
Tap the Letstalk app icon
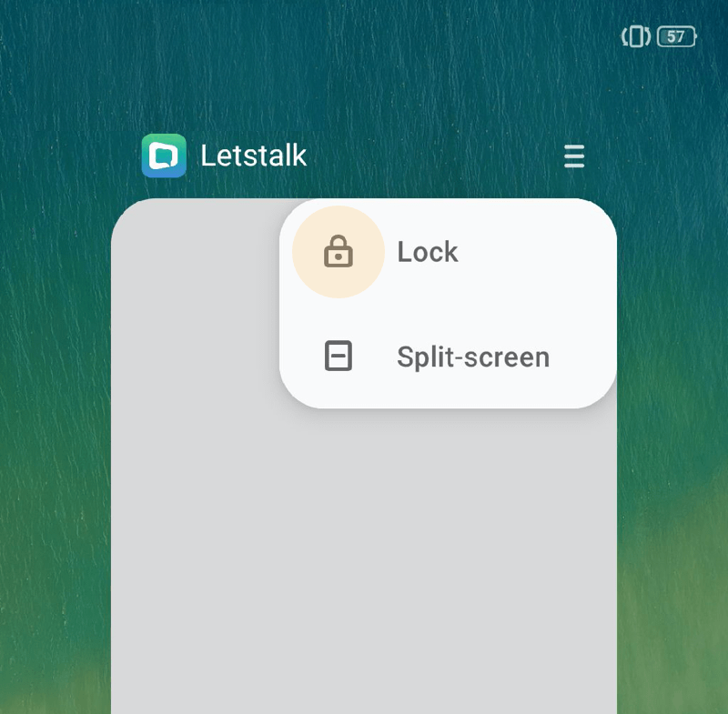click(x=164, y=156)
